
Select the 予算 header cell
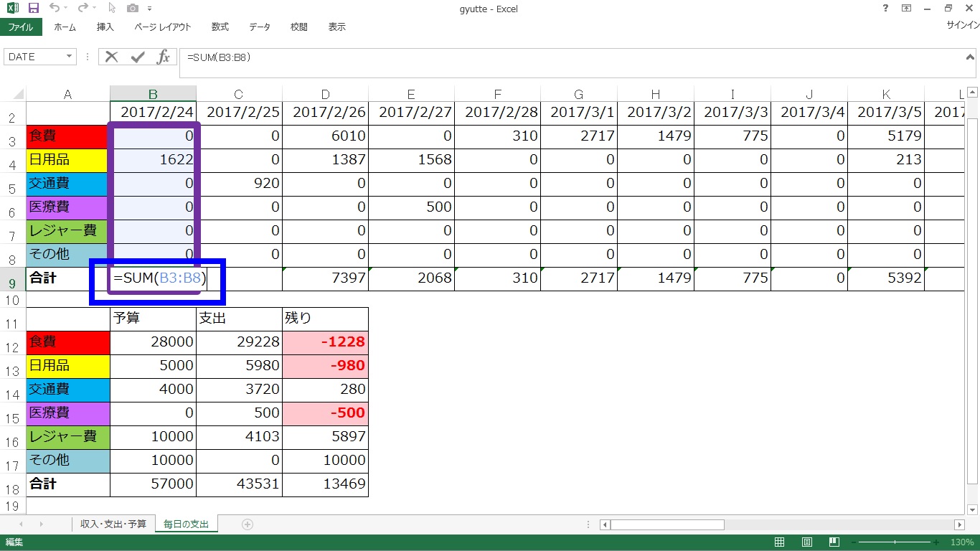(x=153, y=319)
